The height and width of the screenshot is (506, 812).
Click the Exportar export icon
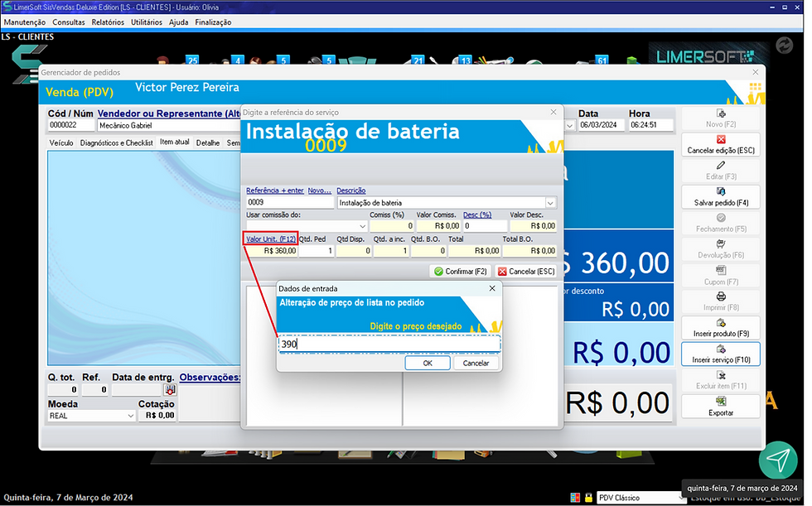click(721, 399)
